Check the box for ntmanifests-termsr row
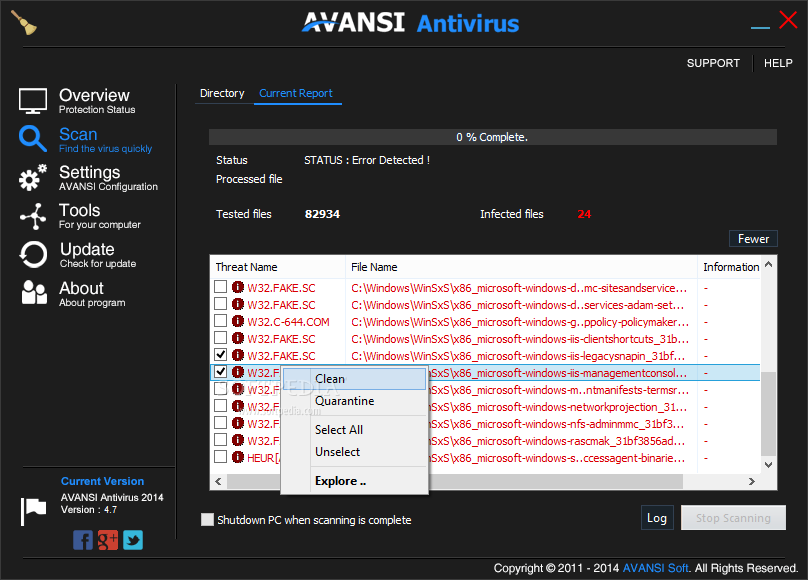 point(221,388)
